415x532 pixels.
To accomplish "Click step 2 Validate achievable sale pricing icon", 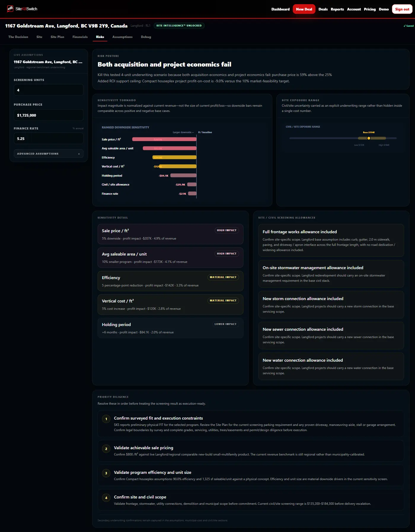I will pyautogui.click(x=106, y=449).
